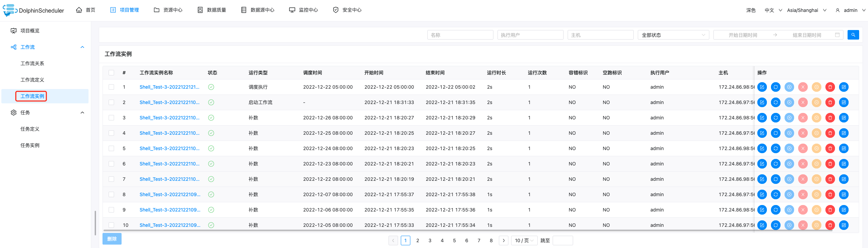Image resolution: width=868 pixels, height=248 pixels.
Task: Check the checkbox for row 6
Action: pyautogui.click(x=111, y=164)
